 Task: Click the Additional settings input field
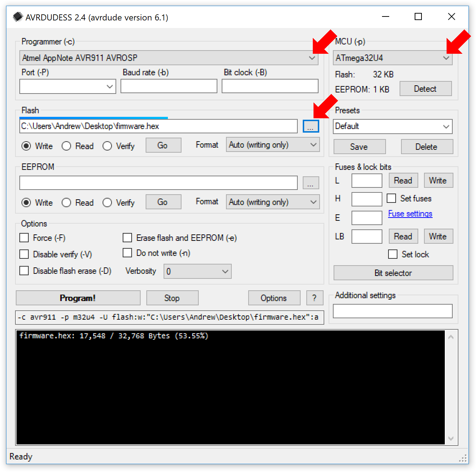pyautogui.click(x=393, y=311)
